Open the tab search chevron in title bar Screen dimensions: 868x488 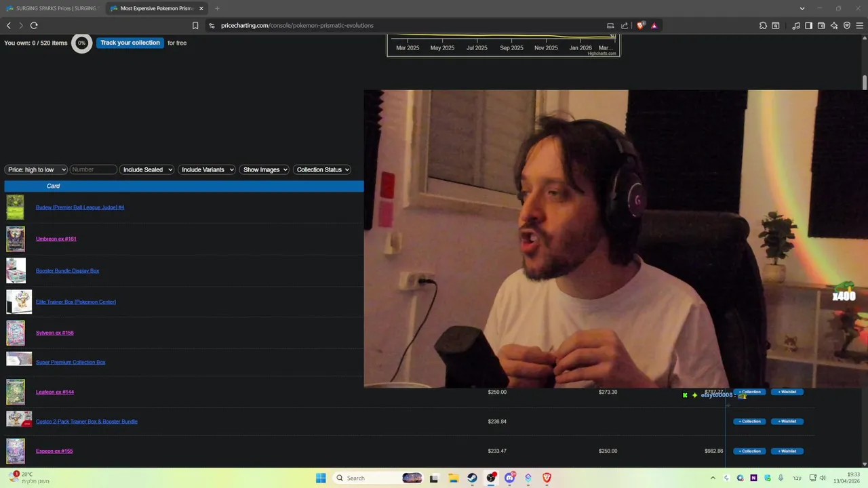point(802,8)
